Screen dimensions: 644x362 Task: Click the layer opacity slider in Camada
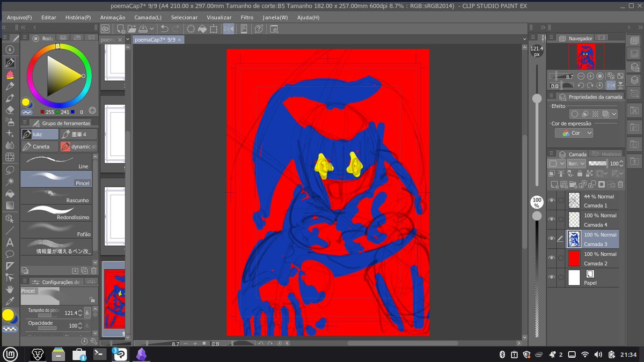(x=597, y=163)
